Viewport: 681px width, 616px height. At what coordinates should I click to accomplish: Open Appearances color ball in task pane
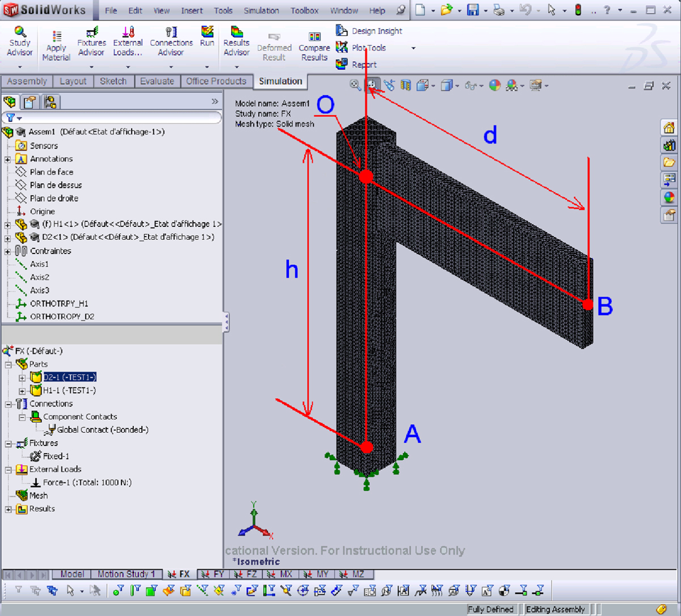pos(670,197)
